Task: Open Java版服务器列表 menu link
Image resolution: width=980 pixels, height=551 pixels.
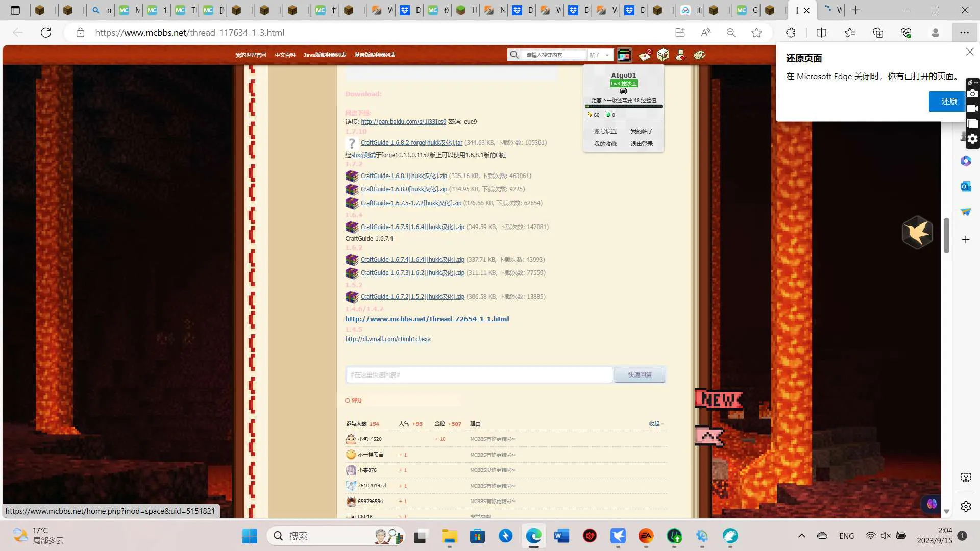Action: pos(325,55)
